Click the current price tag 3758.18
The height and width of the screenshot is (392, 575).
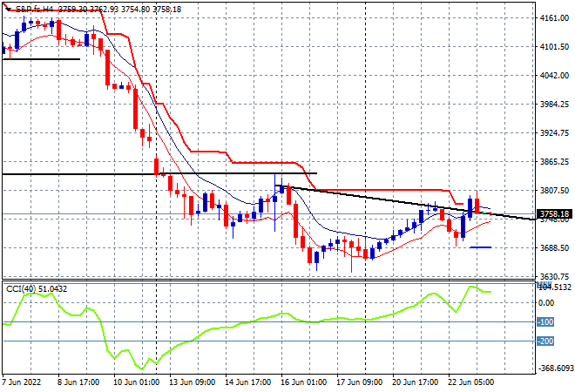(554, 213)
